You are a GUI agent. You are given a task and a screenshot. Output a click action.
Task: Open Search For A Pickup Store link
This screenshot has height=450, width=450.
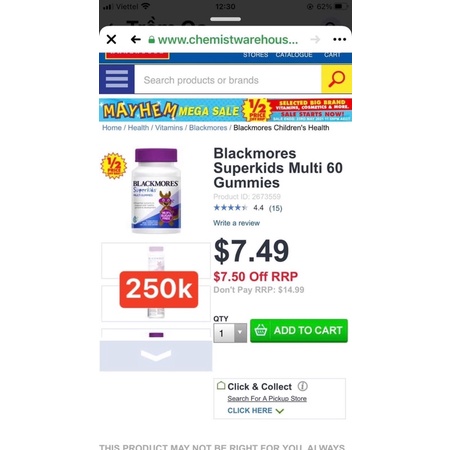point(267,399)
